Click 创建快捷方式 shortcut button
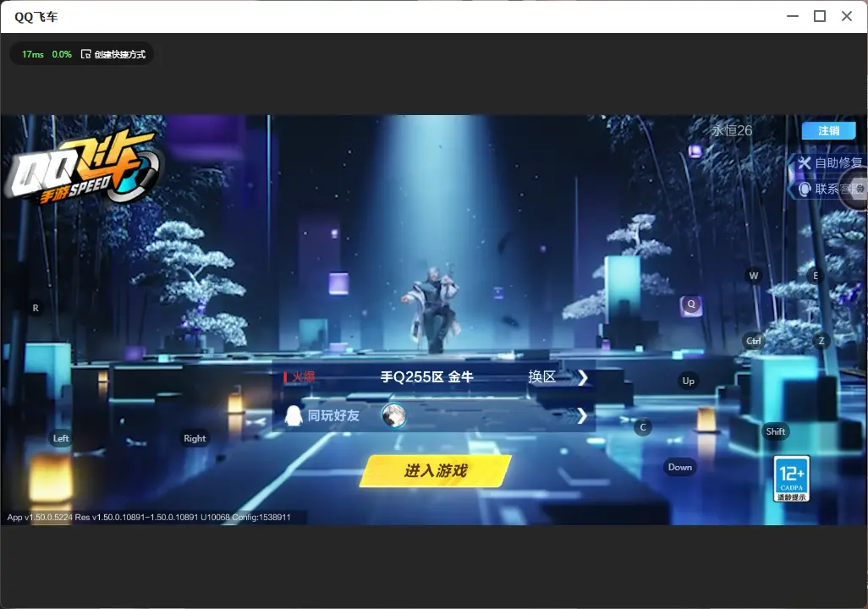Image resolution: width=868 pixels, height=609 pixels. click(113, 54)
